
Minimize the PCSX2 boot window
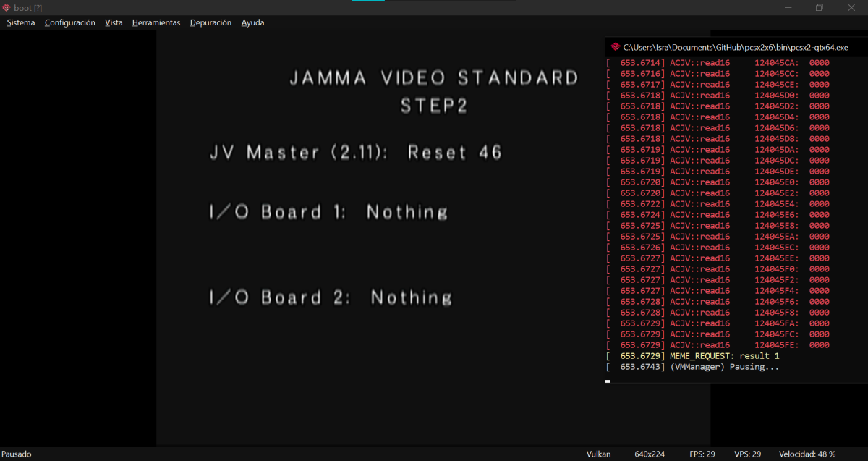[787, 7]
